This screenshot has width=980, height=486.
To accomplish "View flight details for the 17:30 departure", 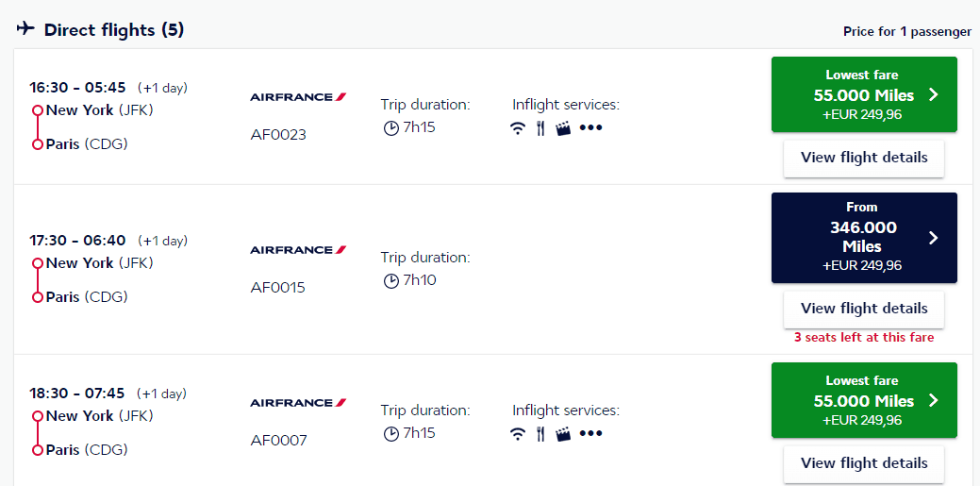I will coord(863,309).
